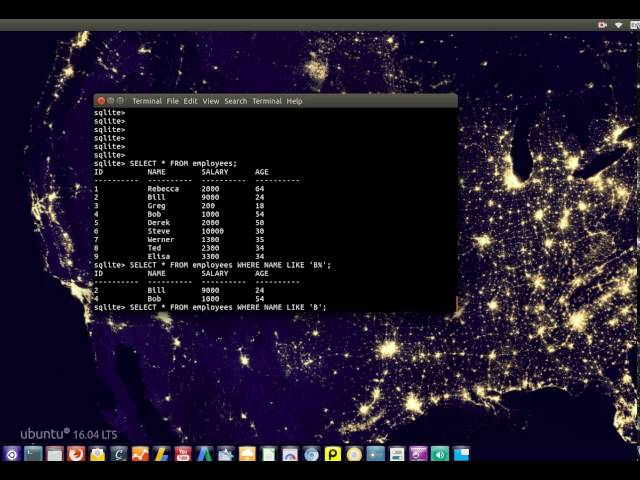
Task: Click the LIKE 'B%' query line
Action: [212, 265]
